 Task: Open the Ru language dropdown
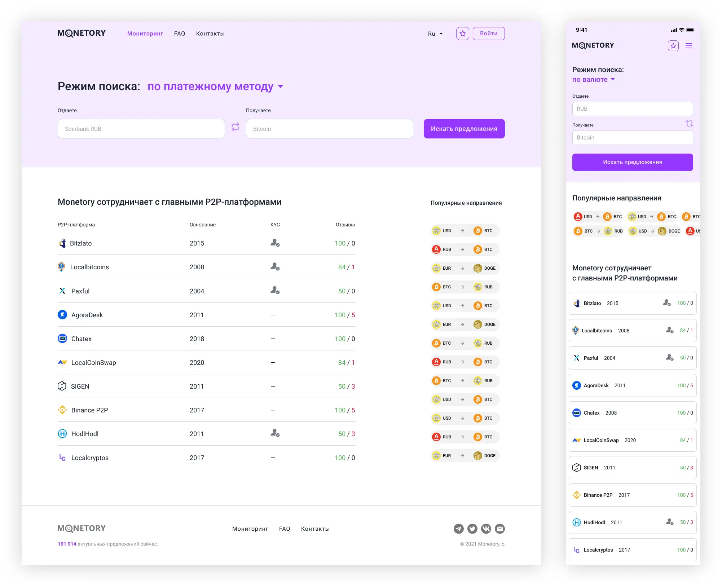pyautogui.click(x=435, y=34)
